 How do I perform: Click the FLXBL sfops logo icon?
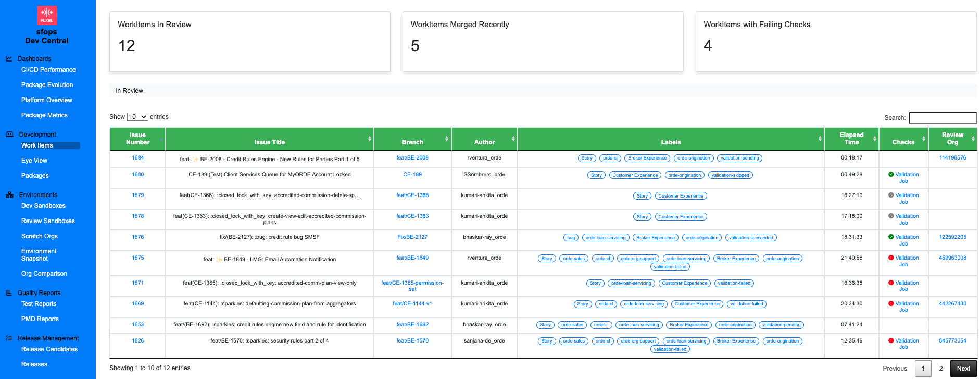pyautogui.click(x=47, y=15)
